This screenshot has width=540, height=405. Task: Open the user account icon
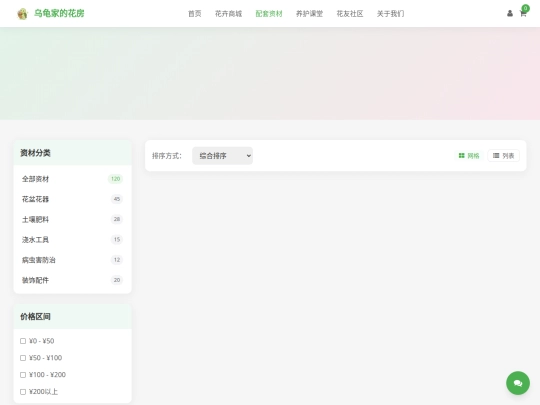(510, 13)
